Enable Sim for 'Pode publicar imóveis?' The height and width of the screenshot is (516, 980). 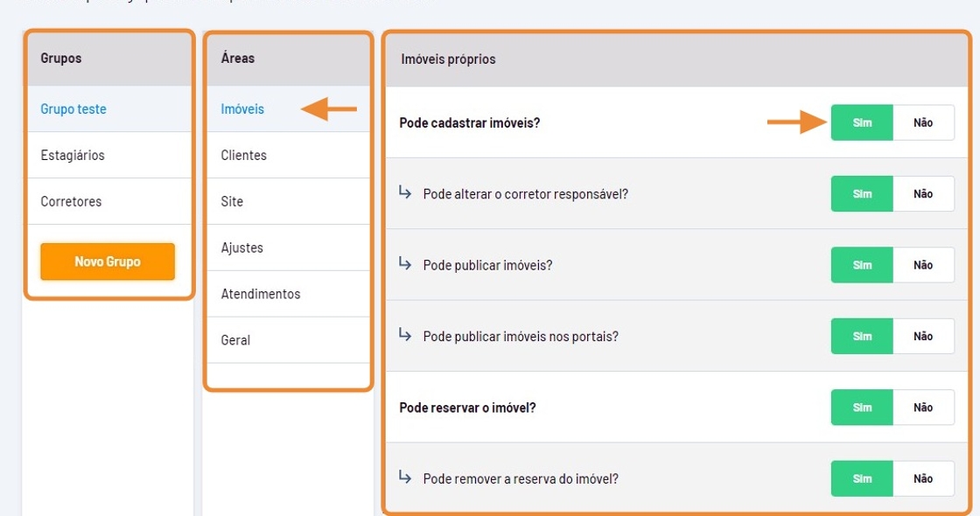[x=862, y=265]
